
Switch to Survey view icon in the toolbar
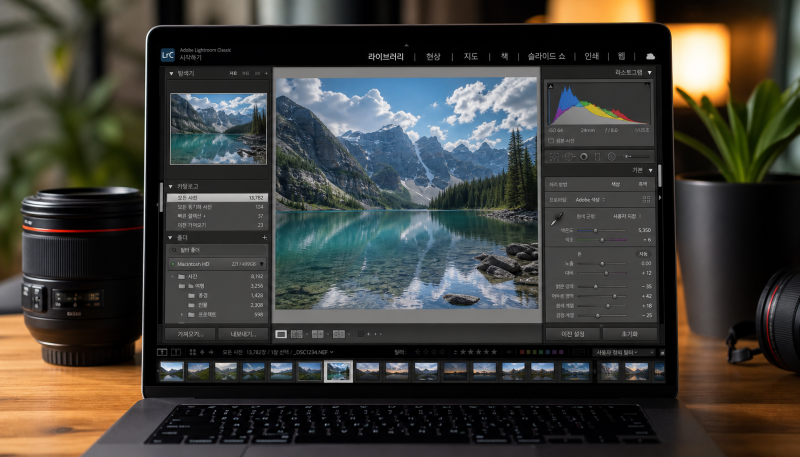click(339, 334)
